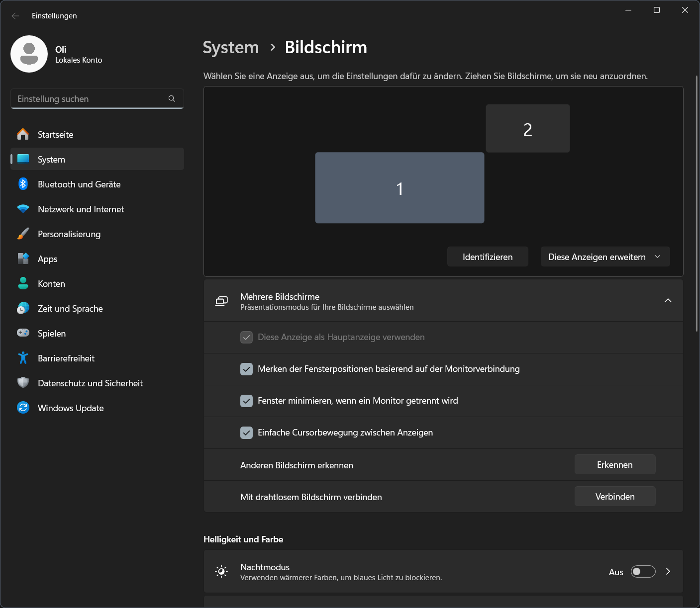
Task: Go to Datenschutz und Sicherheit
Action: [90, 383]
